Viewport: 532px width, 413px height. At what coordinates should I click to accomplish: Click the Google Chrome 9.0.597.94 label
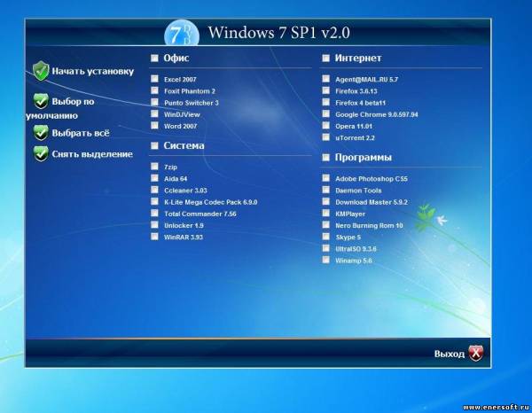(x=377, y=114)
